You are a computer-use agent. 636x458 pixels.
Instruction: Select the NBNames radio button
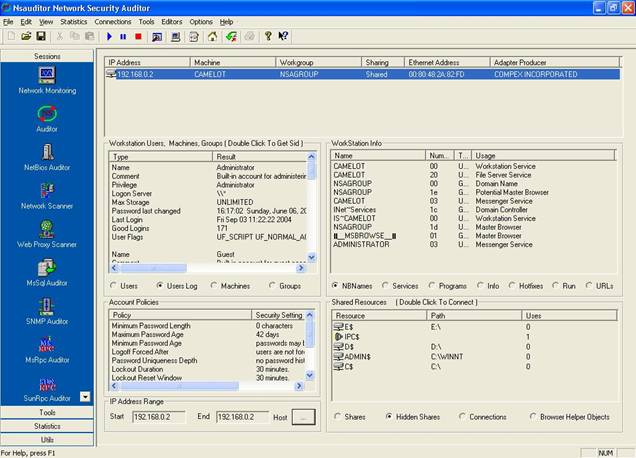tap(335, 286)
